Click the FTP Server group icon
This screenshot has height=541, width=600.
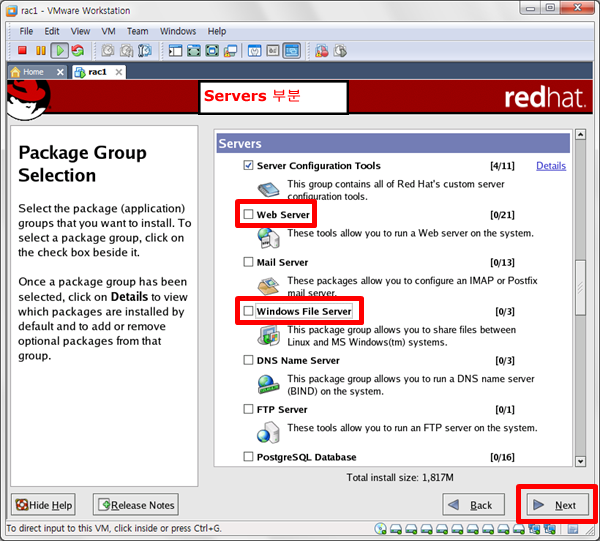pyautogui.click(x=268, y=433)
